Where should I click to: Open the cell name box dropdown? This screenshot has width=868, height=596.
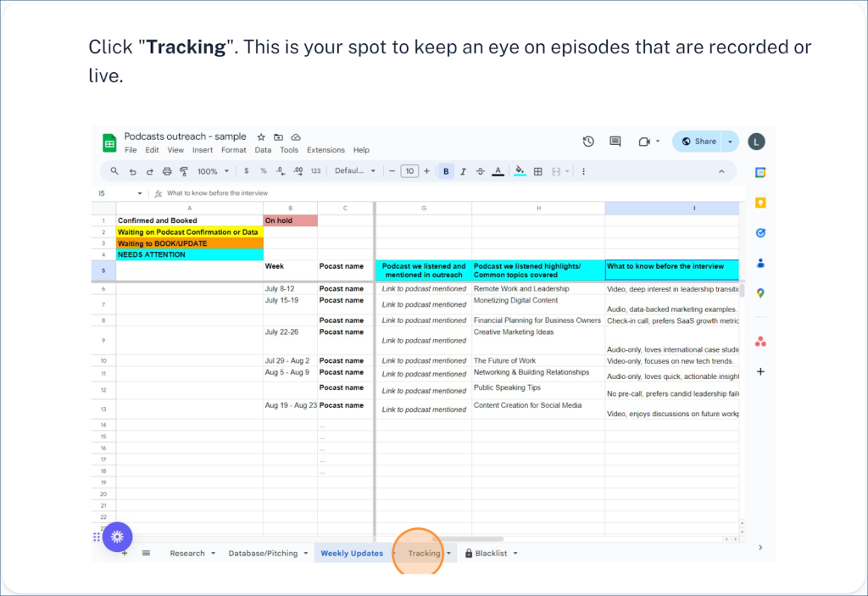click(x=140, y=193)
